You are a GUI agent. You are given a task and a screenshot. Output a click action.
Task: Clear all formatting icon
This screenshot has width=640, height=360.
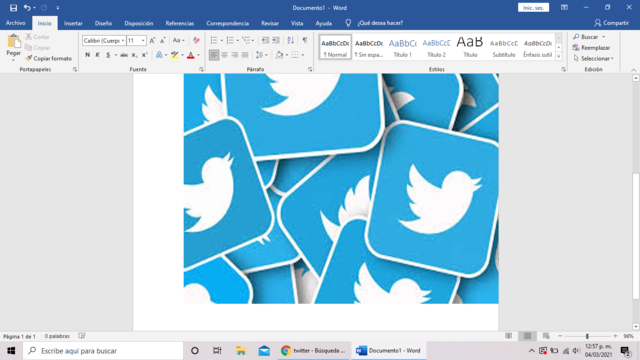pyautogui.click(x=196, y=40)
